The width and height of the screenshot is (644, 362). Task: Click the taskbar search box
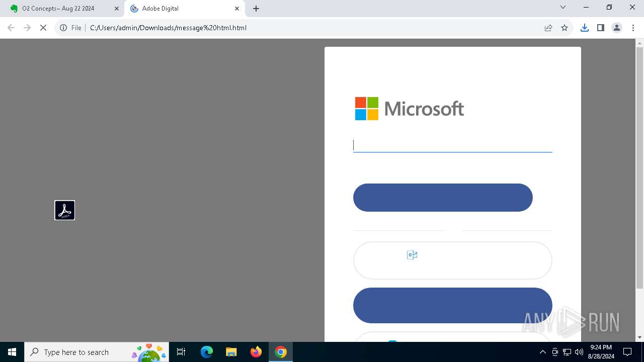pyautogui.click(x=97, y=352)
